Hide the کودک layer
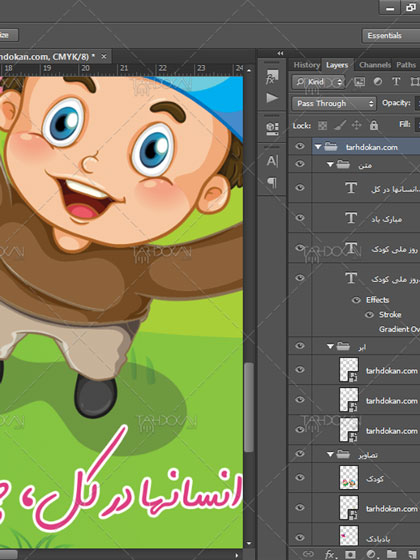This screenshot has height=560, width=420. coord(300,478)
